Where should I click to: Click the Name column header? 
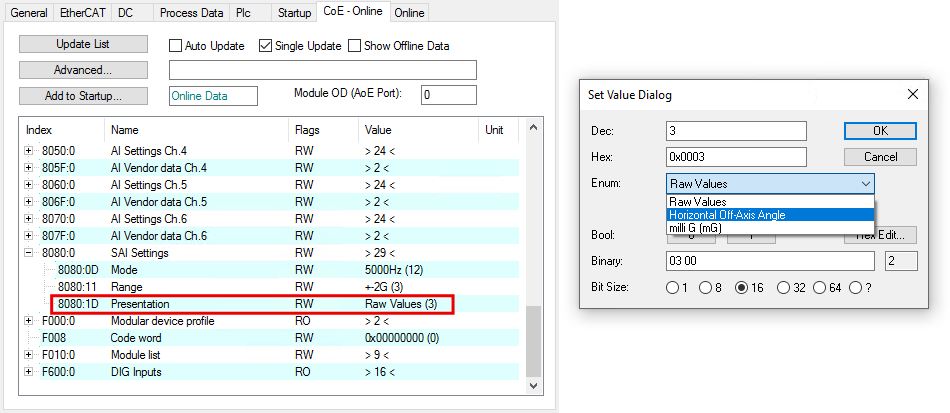(197, 130)
